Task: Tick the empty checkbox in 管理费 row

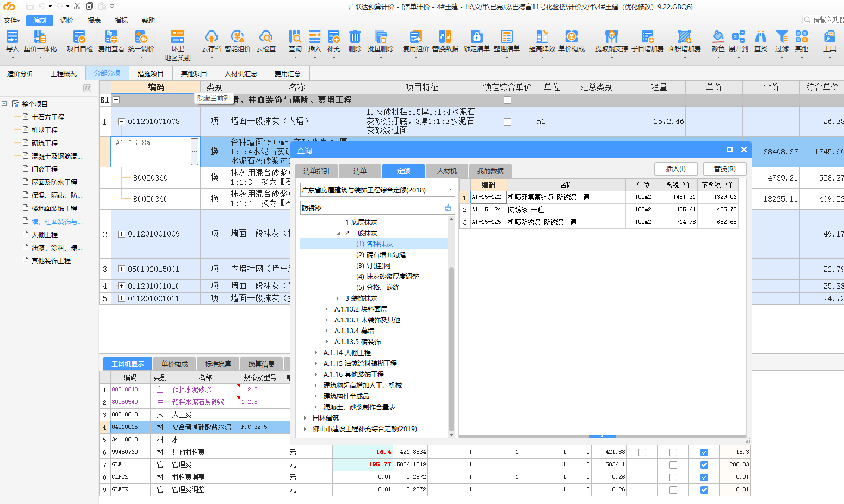Action: pos(673,465)
